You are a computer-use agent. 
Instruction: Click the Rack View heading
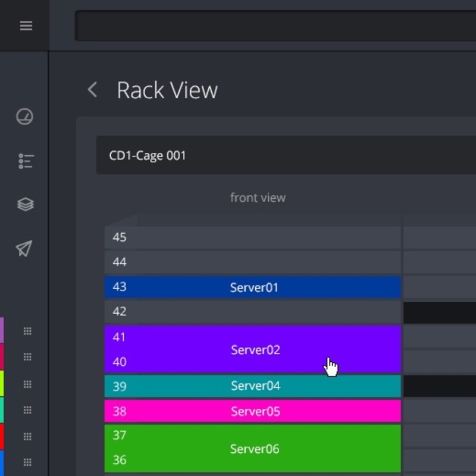click(x=167, y=90)
